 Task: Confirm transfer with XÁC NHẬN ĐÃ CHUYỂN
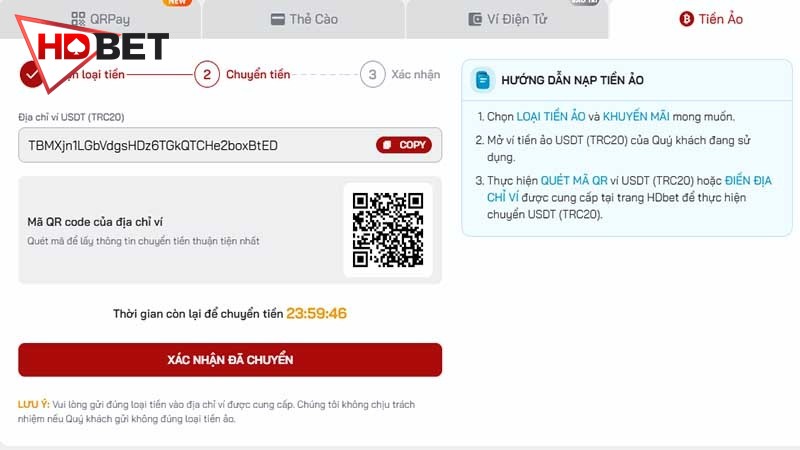point(230,360)
